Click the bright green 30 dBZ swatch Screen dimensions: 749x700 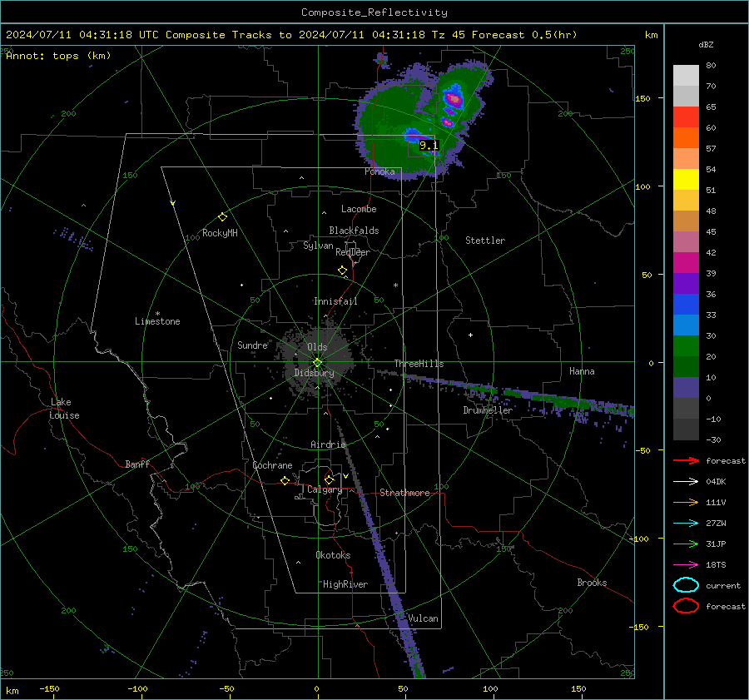pos(686,345)
